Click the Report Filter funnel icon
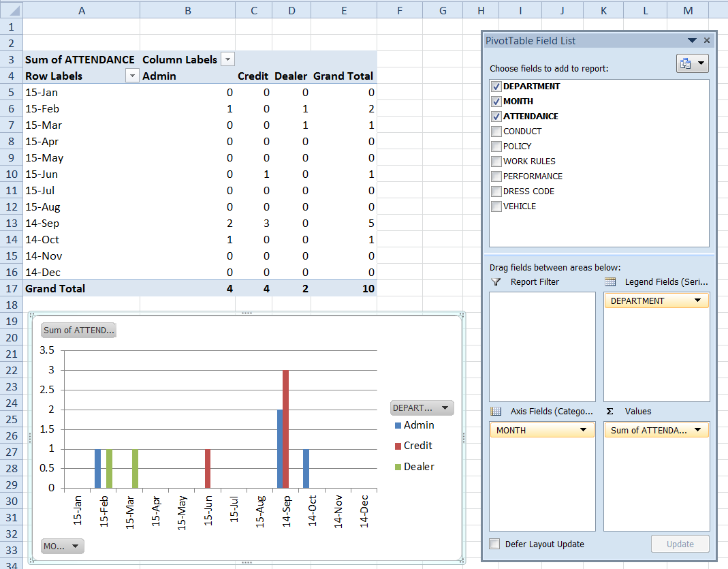 point(496,281)
